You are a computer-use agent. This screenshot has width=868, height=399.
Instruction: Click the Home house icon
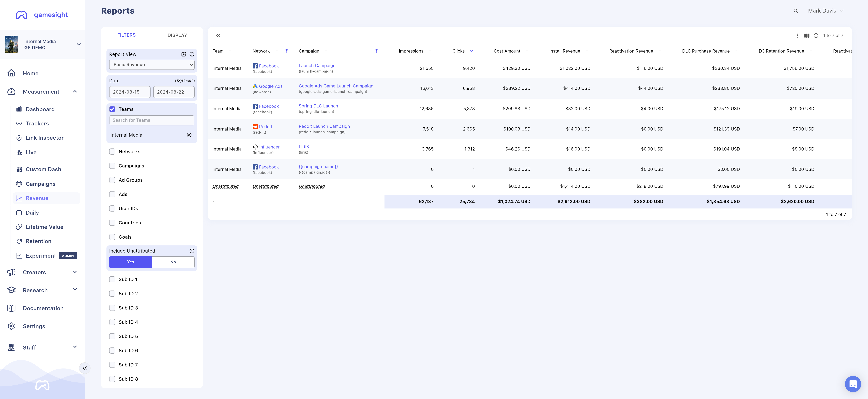(12, 73)
